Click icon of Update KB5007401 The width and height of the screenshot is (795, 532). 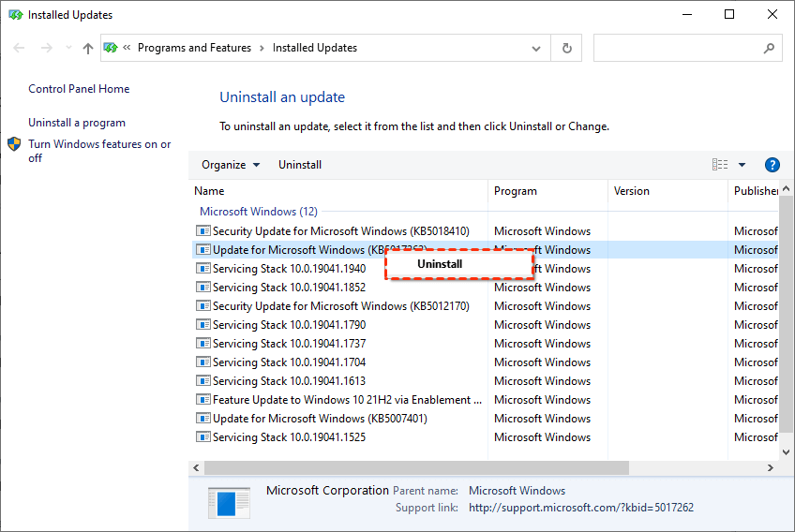click(203, 419)
